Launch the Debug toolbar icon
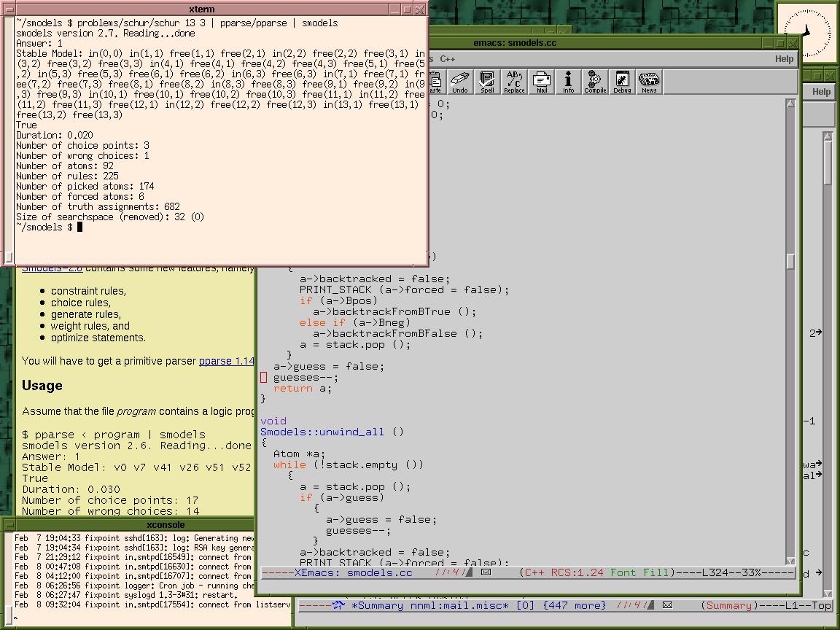This screenshot has height=630, width=840. click(622, 82)
